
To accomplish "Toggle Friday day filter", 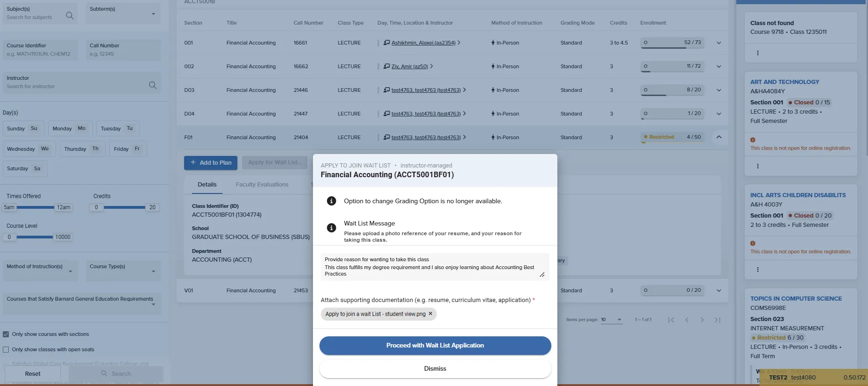I will [x=128, y=149].
